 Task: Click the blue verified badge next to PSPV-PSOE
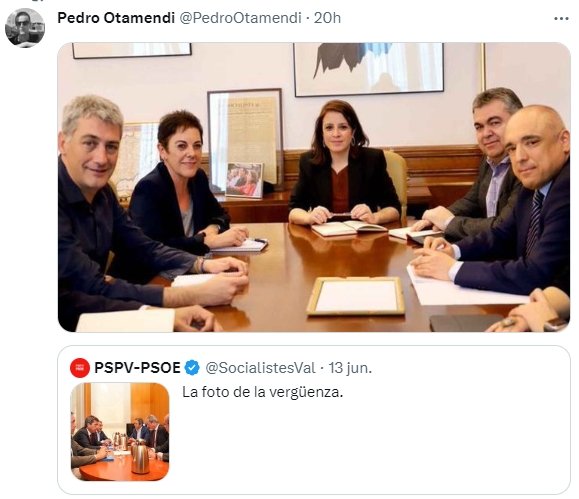pyautogui.click(x=192, y=368)
